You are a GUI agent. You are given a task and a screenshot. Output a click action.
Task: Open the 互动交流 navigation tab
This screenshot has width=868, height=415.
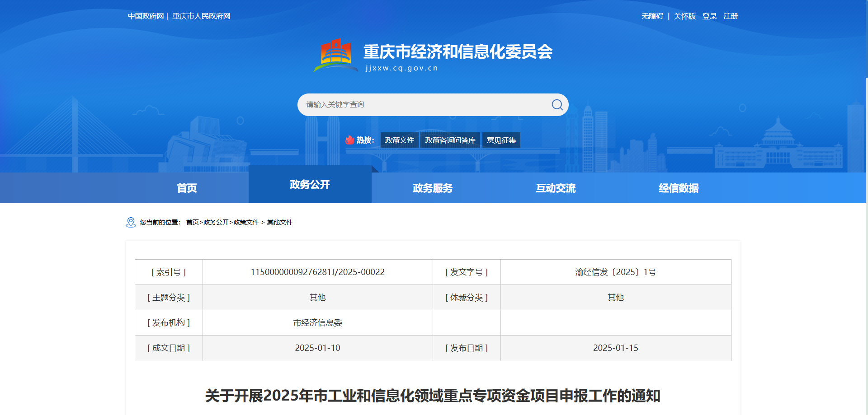(x=556, y=188)
